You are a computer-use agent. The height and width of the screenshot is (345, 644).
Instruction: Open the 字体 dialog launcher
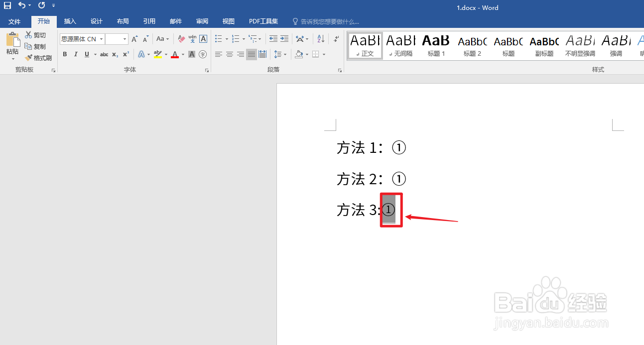point(207,71)
